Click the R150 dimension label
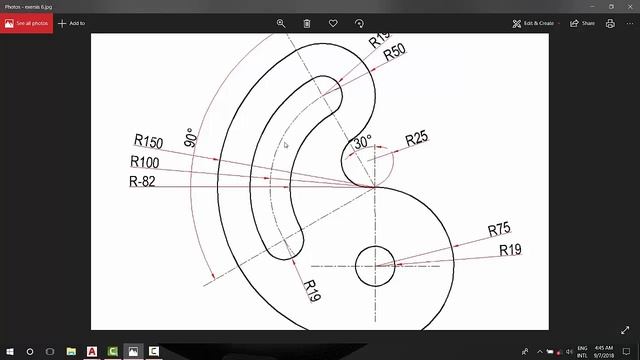 [x=149, y=142]
